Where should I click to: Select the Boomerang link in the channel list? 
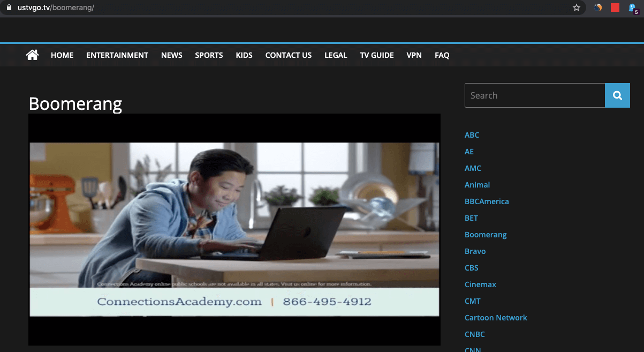[x=486, y=235]
